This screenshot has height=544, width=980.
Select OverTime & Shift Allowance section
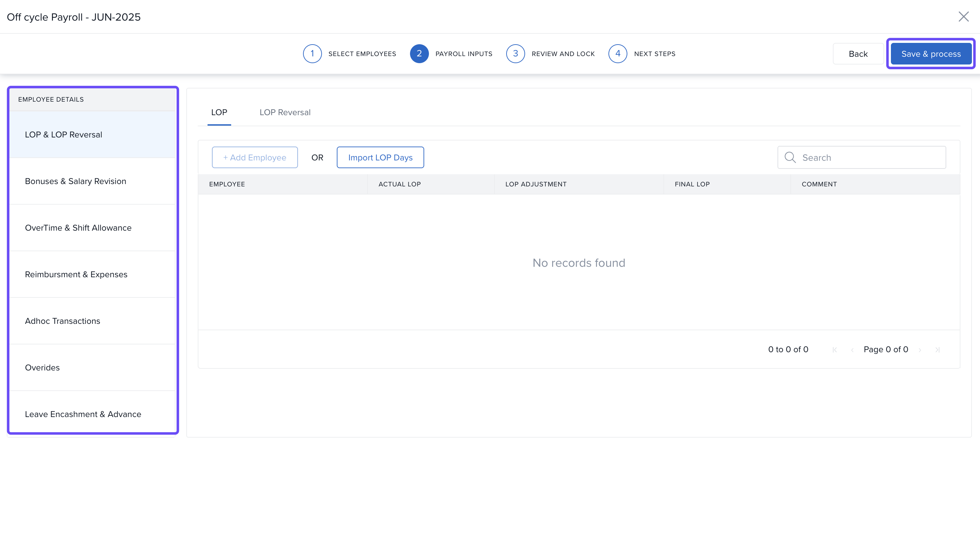[x=78, y=228]
